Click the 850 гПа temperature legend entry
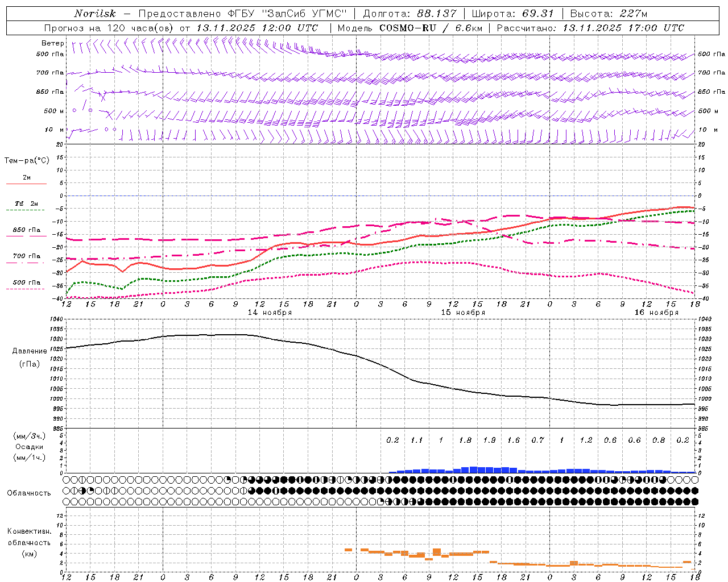The height and width of the screenshot is (582, 728). [27, 230]
